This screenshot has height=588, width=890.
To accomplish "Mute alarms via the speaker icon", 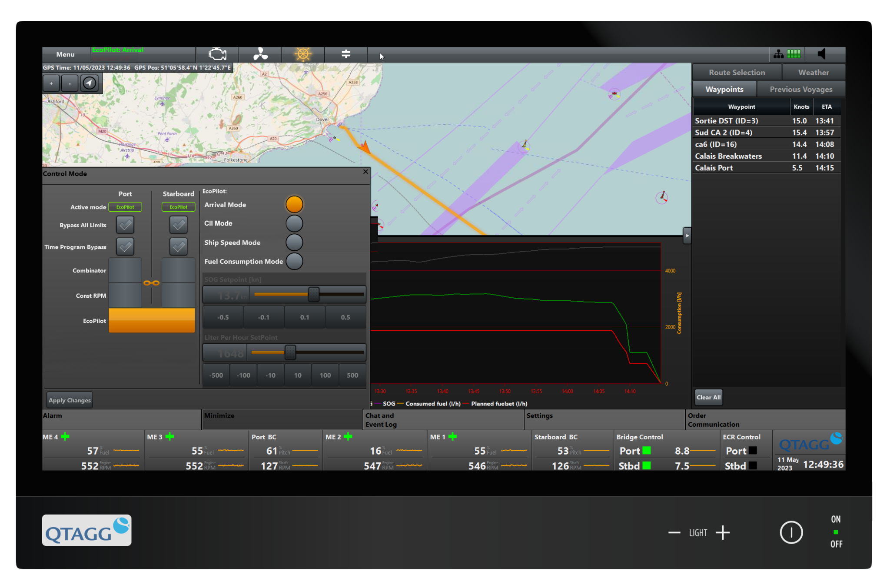I will 822,54.
